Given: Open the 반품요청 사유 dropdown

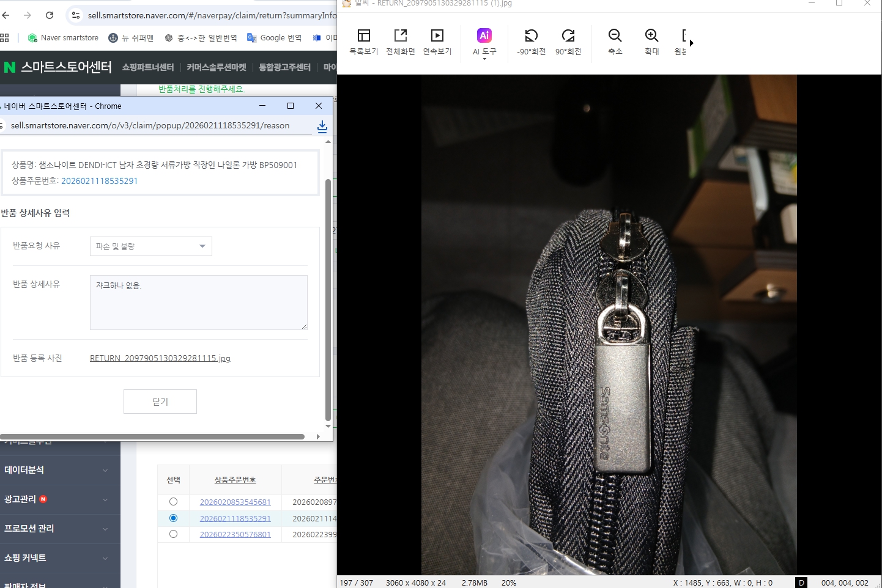Looking at the screenshot, I should coord(150,246).
